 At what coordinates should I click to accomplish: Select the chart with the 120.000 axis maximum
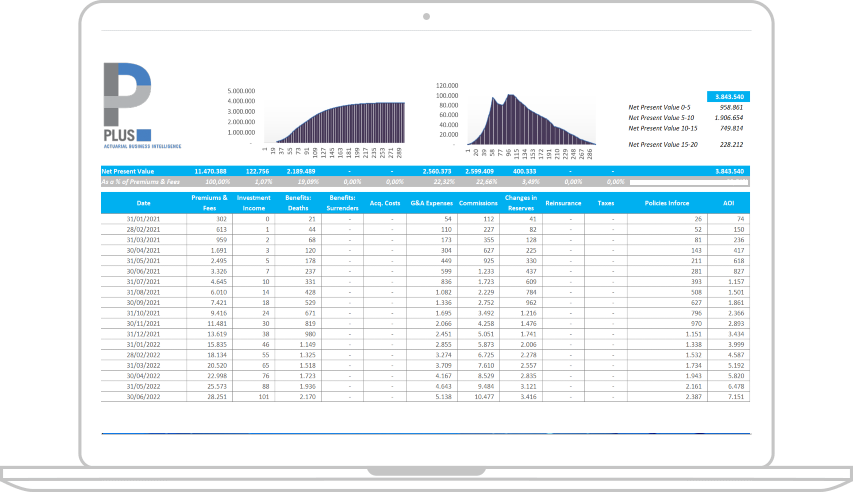[515, 120]
